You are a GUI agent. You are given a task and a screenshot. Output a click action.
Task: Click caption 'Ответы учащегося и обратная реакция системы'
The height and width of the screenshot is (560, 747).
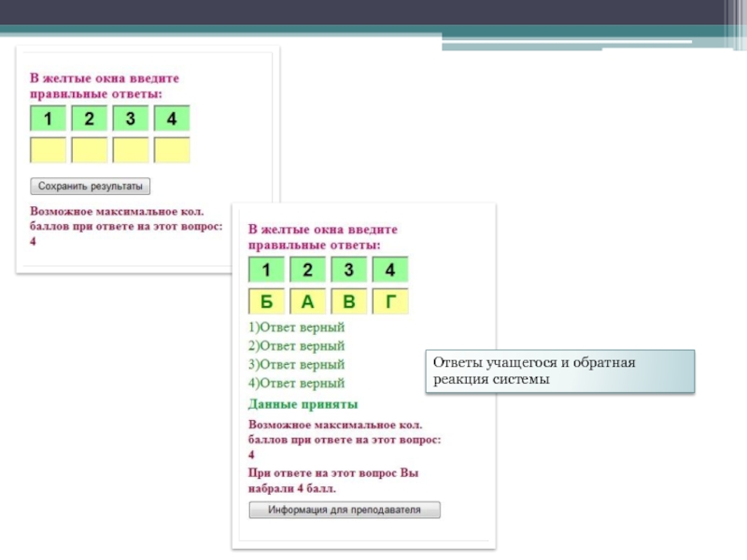click(x=534, y=371)
